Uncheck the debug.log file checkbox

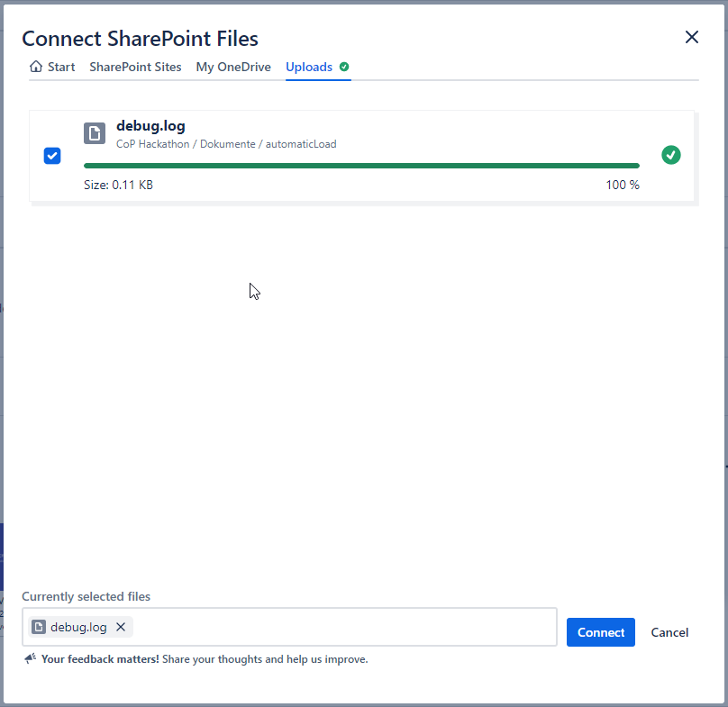click(52, 156)
